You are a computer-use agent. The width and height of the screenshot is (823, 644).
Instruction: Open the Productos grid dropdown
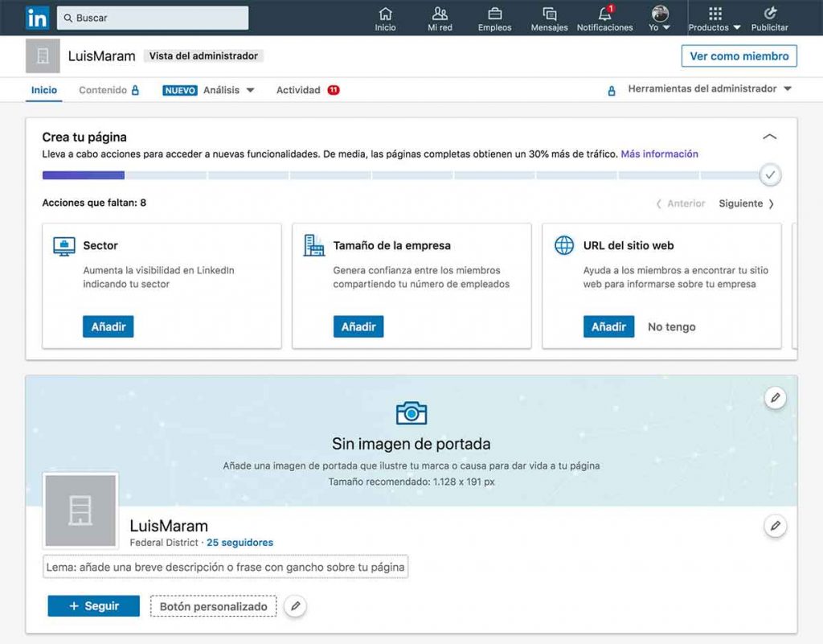point(714,18)
